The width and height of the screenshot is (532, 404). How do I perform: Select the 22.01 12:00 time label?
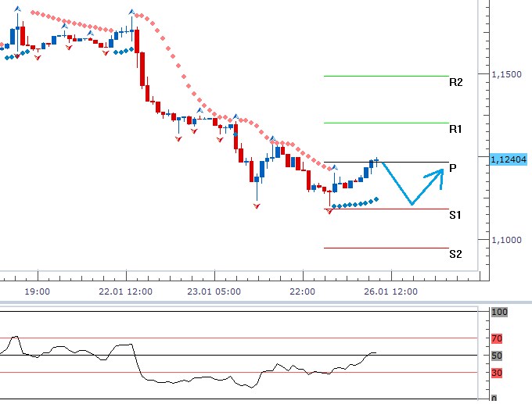(125, 291)
